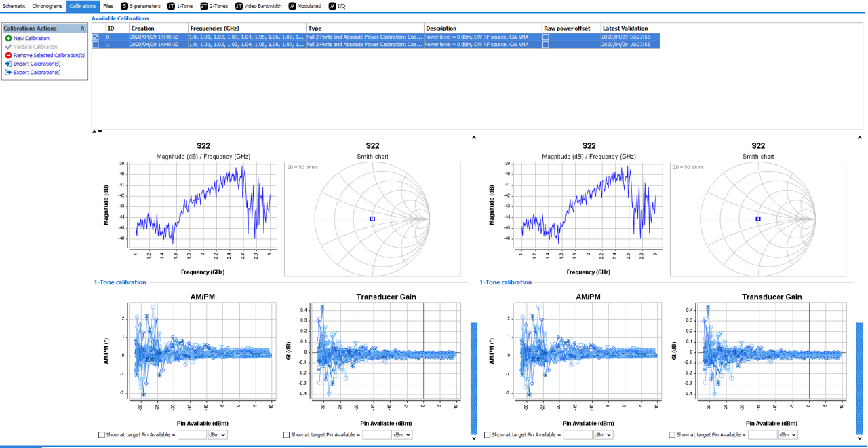This screenshot has height=448, width=868.
Task: Open the I/Q measurement tab
Action: tap(337, 6)
